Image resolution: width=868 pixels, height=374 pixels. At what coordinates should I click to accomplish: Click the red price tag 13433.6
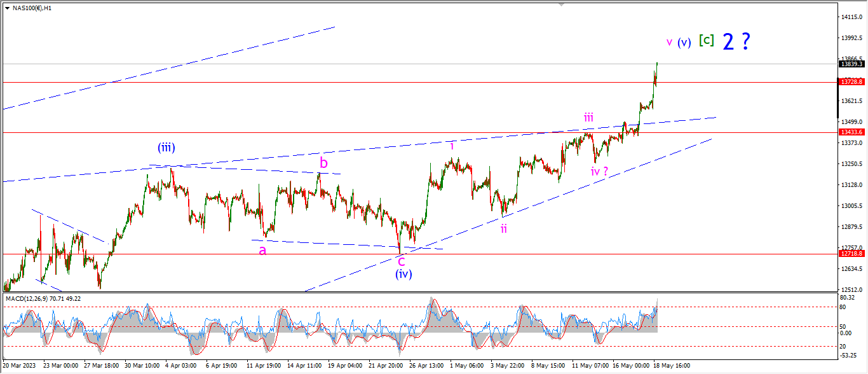pyautogui.click(x=851, y=132)
